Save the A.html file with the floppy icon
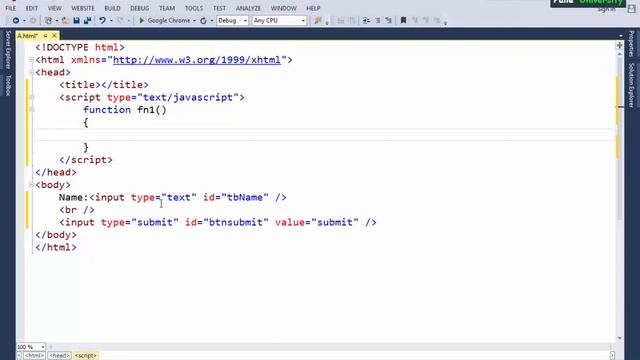This screenshot has width=640, height=360. click(x=76, y=20)
